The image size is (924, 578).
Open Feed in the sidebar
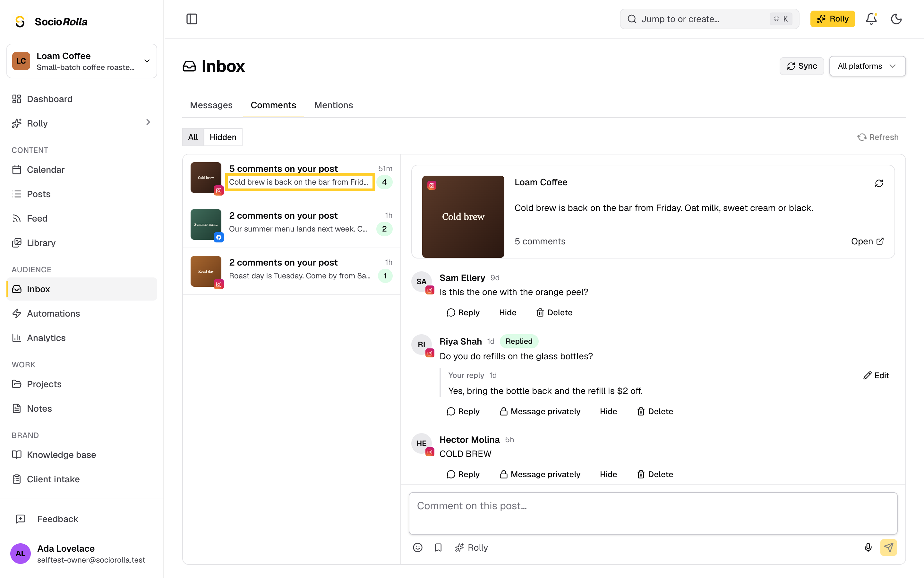click(82, 218)
